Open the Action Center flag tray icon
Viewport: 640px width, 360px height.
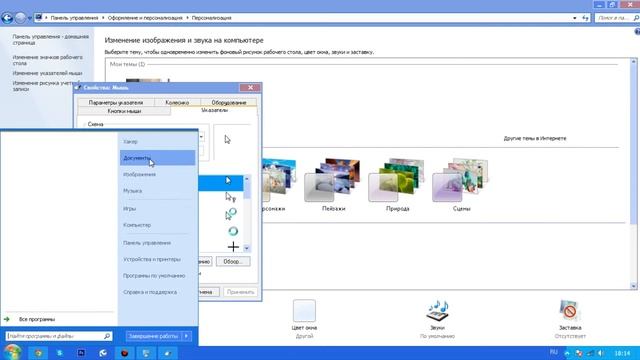[x=579, y=353]
